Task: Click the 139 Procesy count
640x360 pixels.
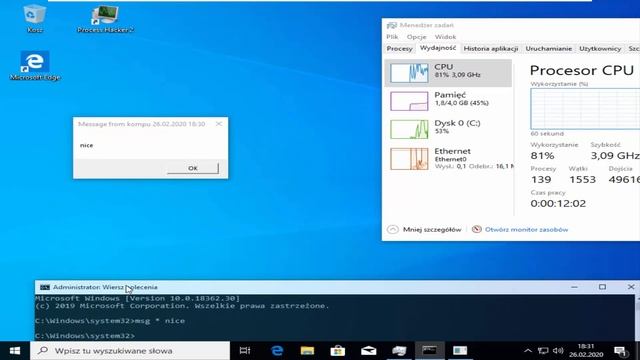Action: pos(541,179)
